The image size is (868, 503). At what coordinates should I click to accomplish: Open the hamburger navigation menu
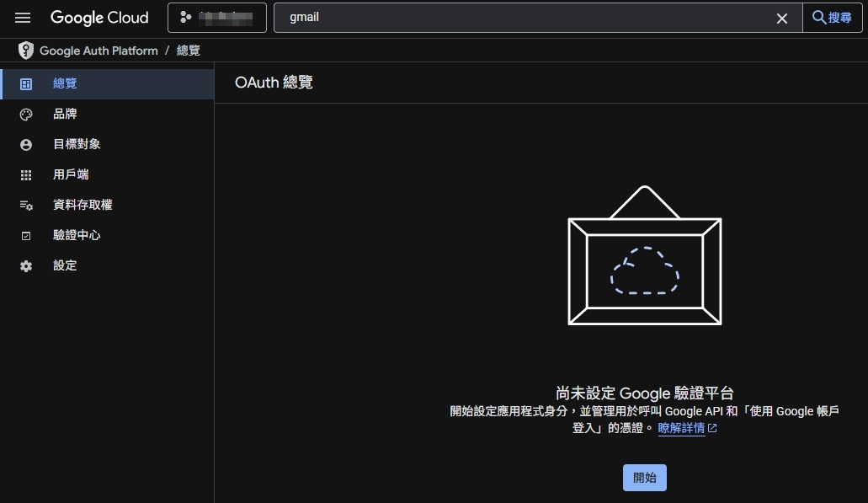pyautogui.click(x=23, y=18)
